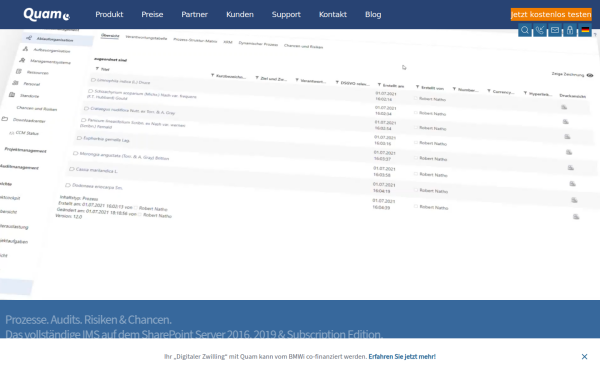Toggle the Zeige Zeichnung eye icon
600x375 pixels.
click(x=590, y=75)
